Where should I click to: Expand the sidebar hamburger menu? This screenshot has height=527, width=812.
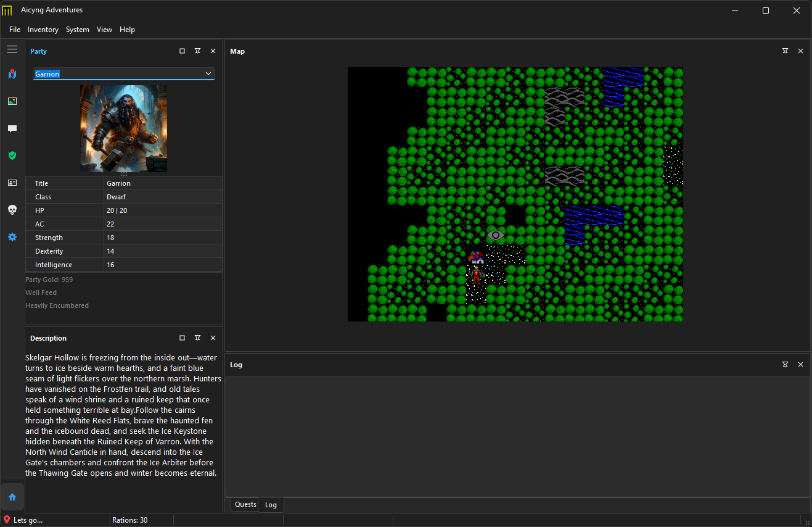12,49
